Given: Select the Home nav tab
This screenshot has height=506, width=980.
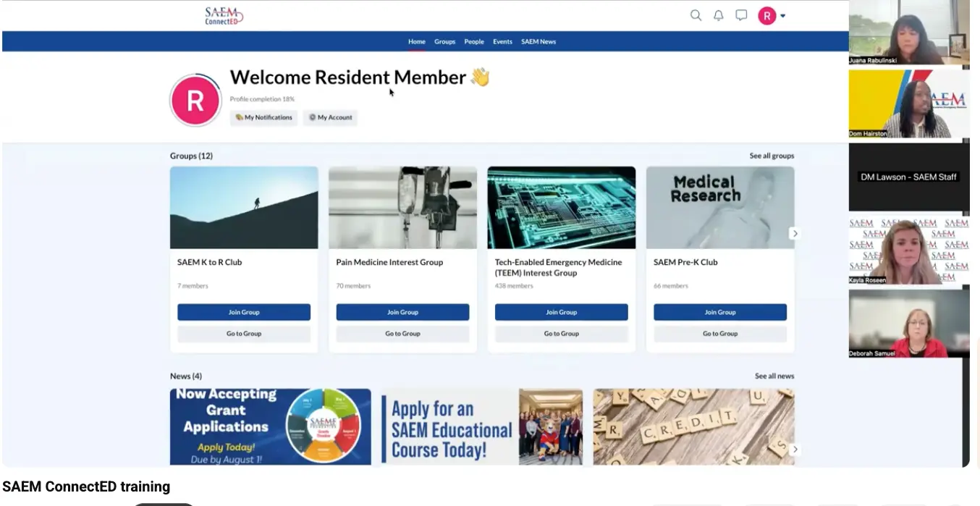Looking at the screenshot, I should click(417, 42).
